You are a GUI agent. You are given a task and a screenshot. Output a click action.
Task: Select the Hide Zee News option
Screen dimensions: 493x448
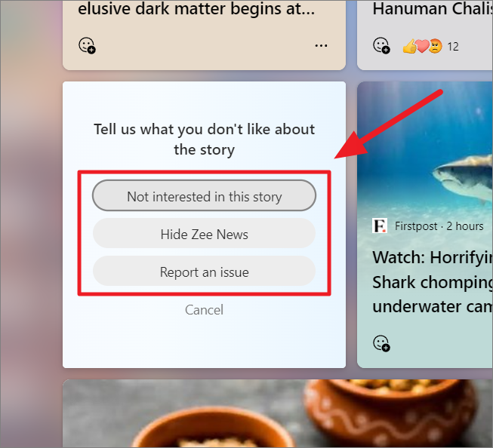(204, 233)
